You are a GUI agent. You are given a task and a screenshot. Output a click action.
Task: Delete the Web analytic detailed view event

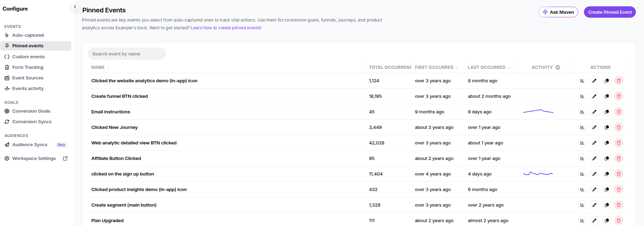click(619, 143)
